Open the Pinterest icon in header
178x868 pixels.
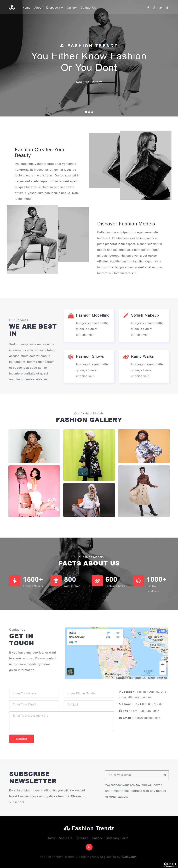[167, 7]
